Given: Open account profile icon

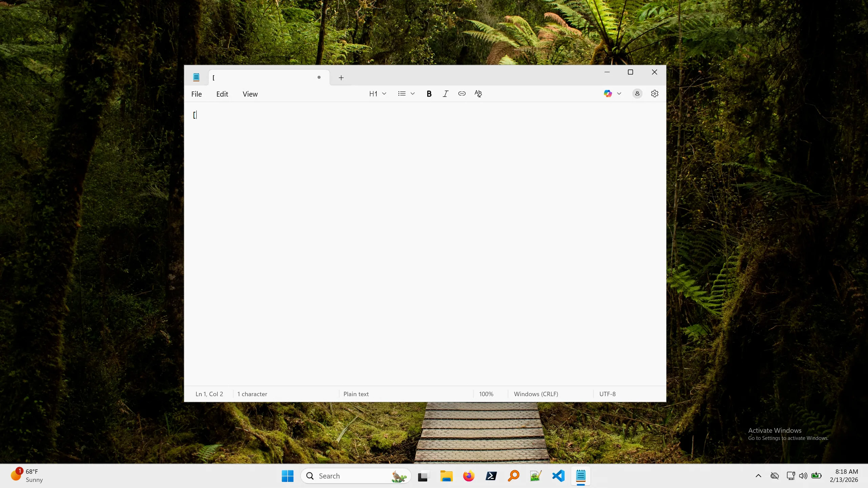Looking at the screenshot, I should click(x=637, y=94).
